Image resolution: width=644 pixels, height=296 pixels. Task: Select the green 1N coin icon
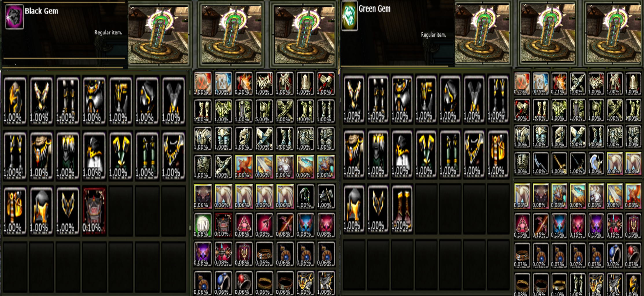(202, 225)
